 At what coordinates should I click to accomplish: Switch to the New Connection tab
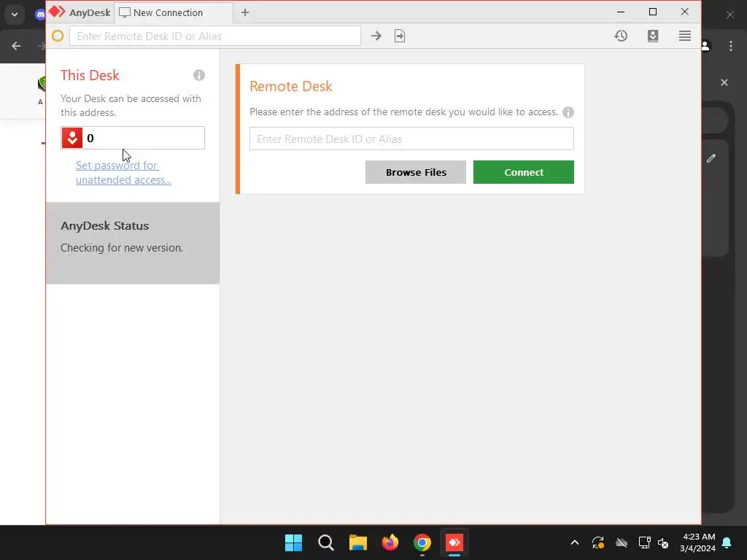[174, 12]
